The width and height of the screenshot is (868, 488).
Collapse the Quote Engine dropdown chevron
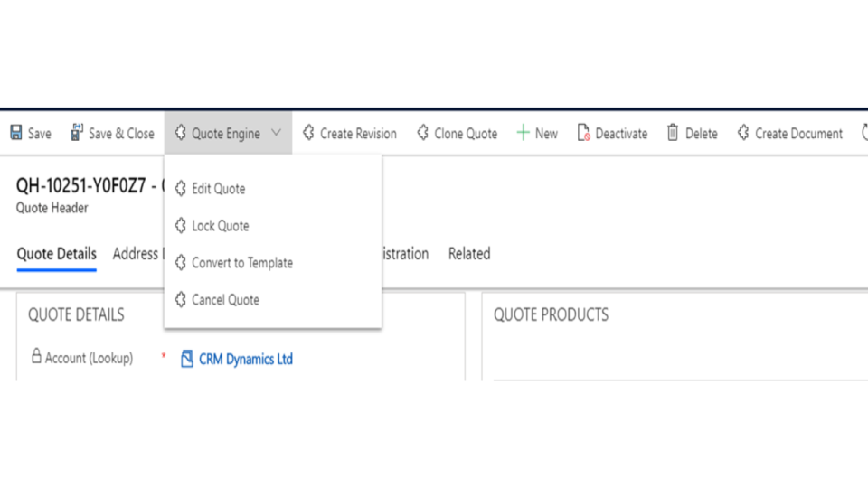[276, 133]
